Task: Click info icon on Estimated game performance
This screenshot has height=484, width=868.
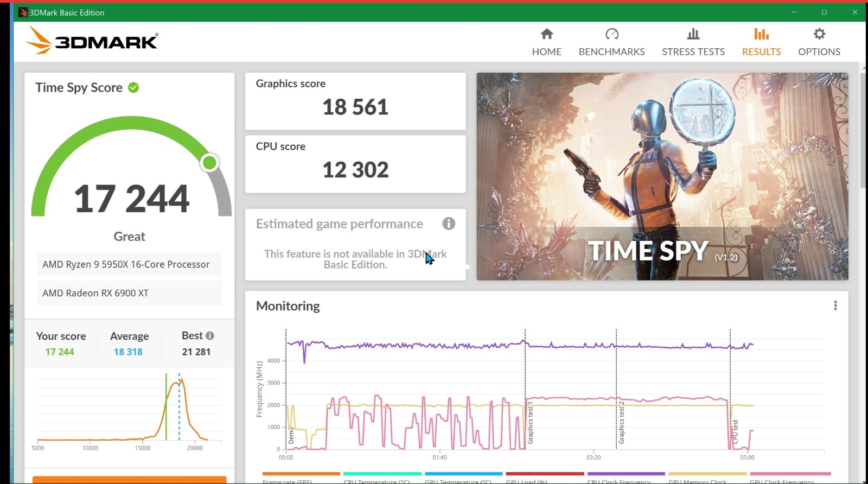Action: (x=449, y=224)
